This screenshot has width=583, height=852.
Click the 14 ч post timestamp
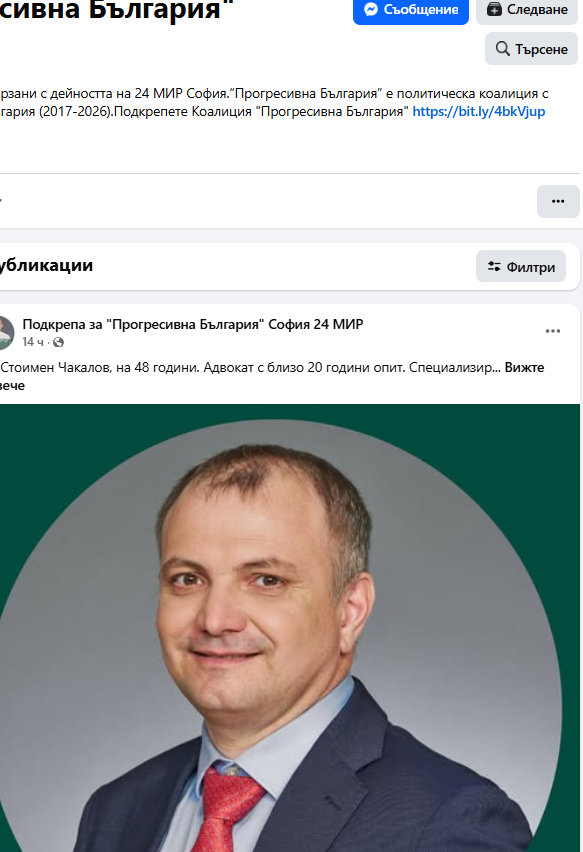pos(33,342)
